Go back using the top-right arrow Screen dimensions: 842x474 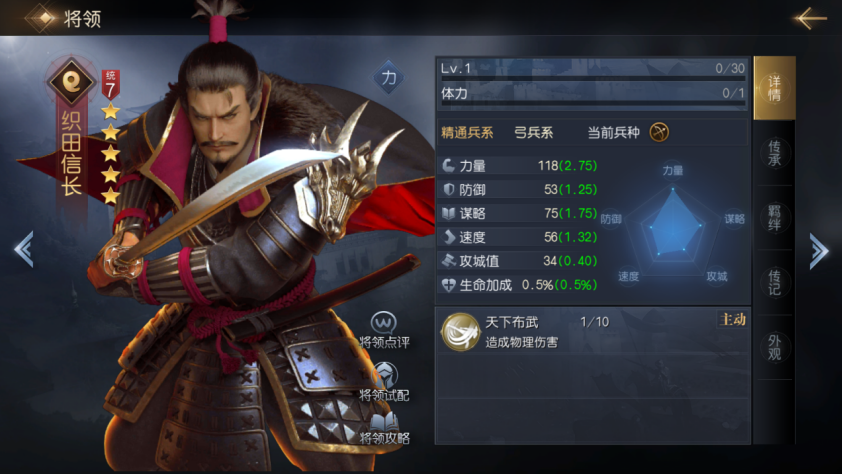click(810, 18)
